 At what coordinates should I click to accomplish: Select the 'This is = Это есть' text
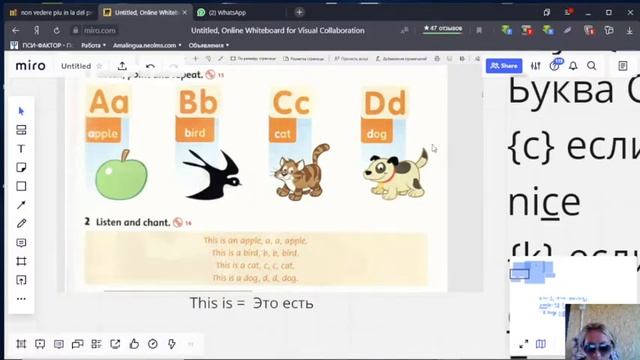[x=251, y=303]
